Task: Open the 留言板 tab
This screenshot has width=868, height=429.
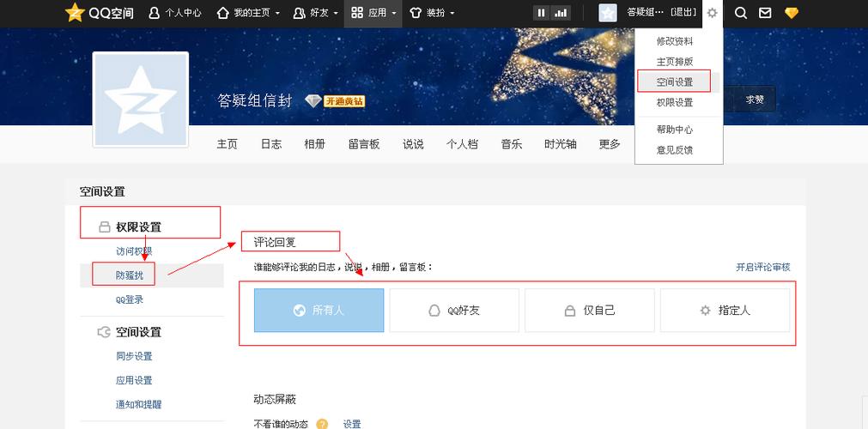Action: coord(364,144)
